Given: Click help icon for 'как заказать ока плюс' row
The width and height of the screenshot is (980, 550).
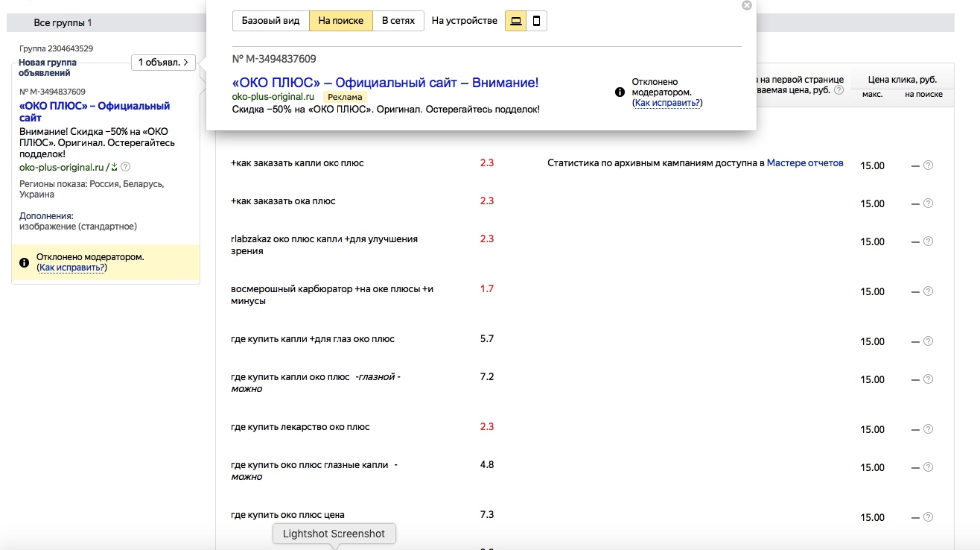Looking at the screenshot, I should (x=928, y=203).
